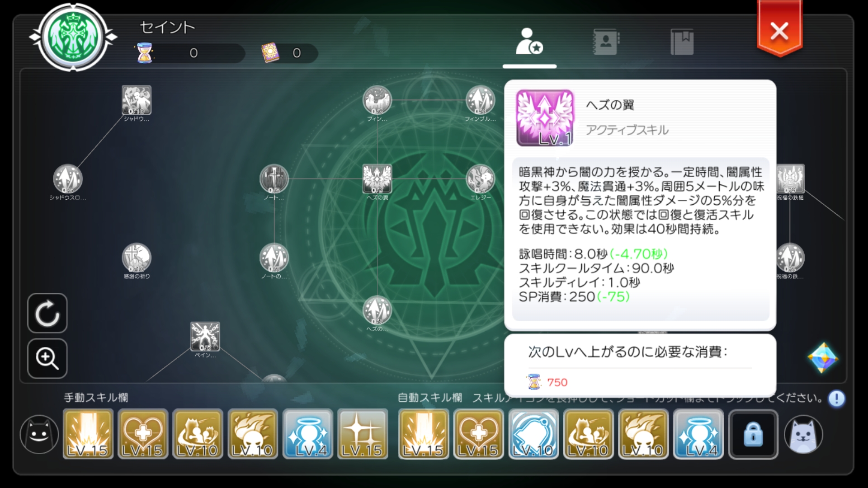Select the ヘズの翼 node in skill tree
868x488 pixels.
click(377, 179)
